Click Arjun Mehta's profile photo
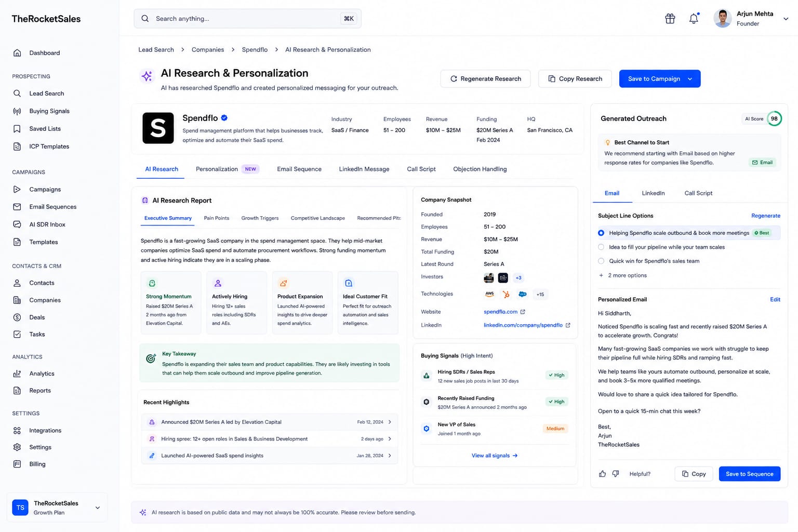798x532 pixels. 723,19
